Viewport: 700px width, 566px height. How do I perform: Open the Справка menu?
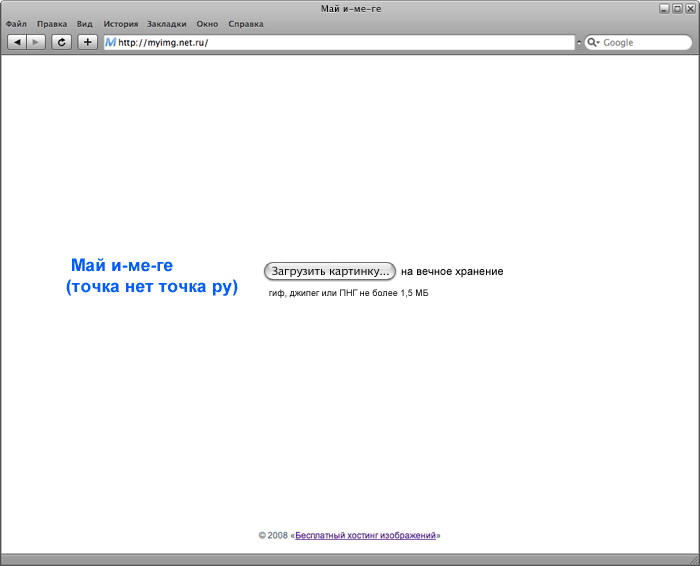click(246, 22)
